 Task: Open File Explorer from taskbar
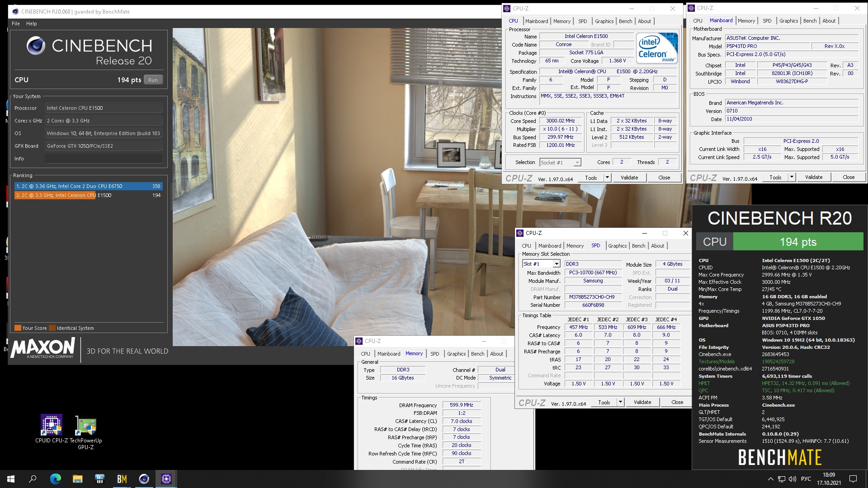coord(77,479)
